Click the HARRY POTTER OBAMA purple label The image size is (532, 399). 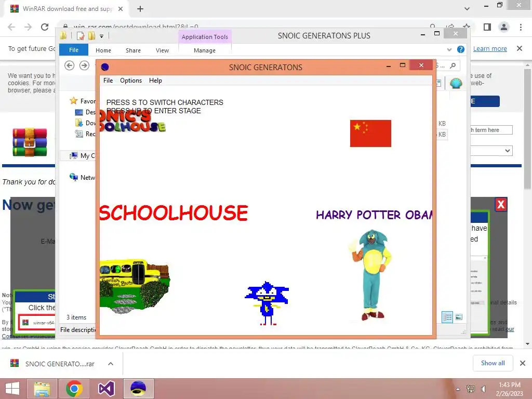(x=374, y=215)
